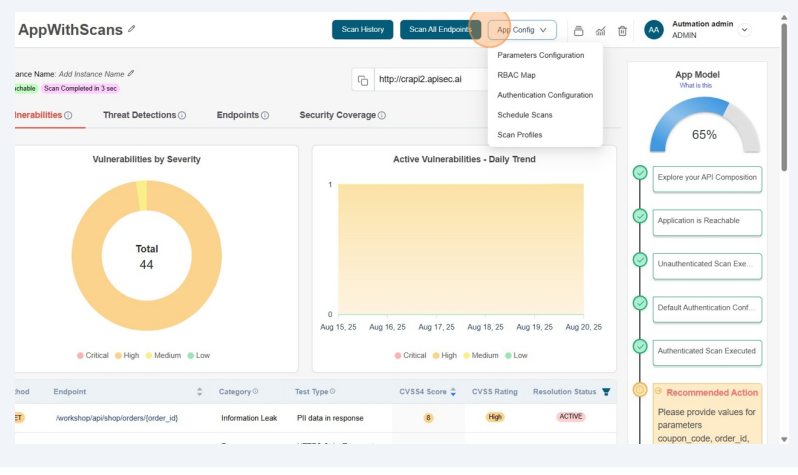Open the 'What is this' link
The width and height of the screenshot is (798, 475).
pyautogui.click(x=697, y=85)
